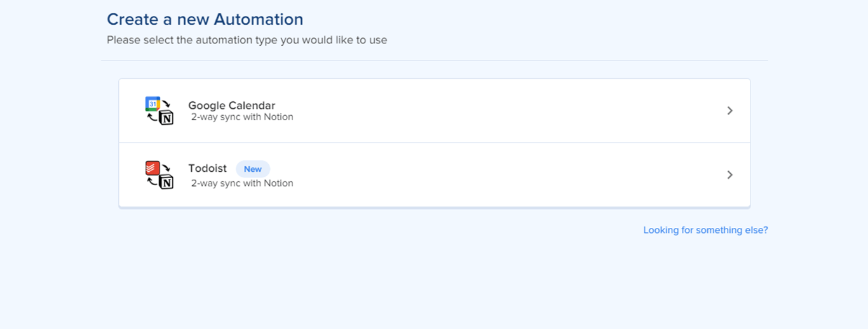The height and width of the screenshot is (329, 868).
Task: Click "2-way sync with Notion" under Google Calendar
Action: (x=242, y=117)
